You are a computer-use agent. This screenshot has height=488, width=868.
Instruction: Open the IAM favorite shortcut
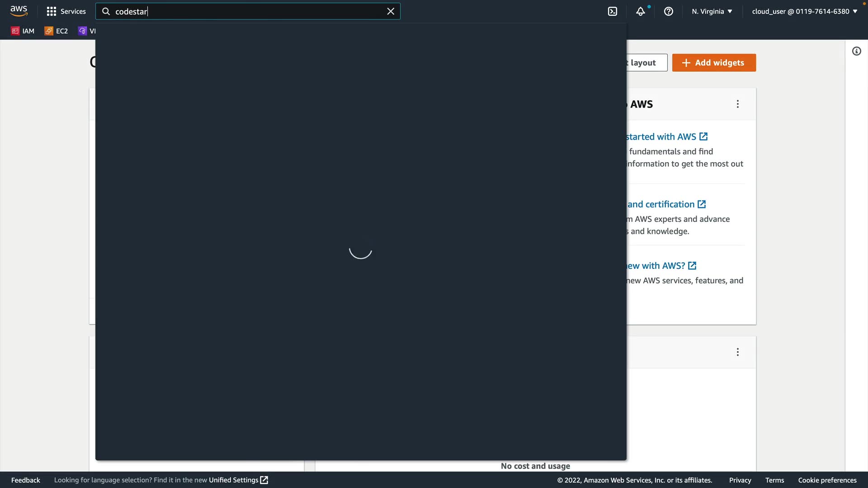pos(23,31)
